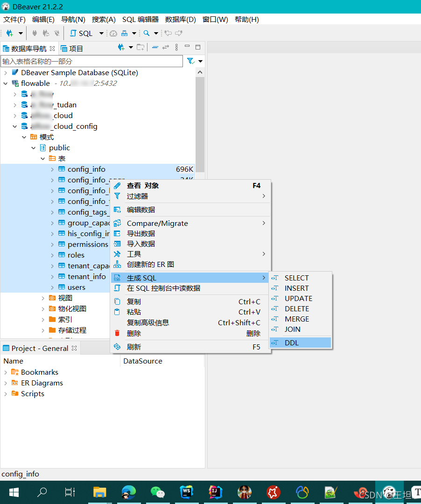Select MERGE in the 生成 SQL submenu
Screen dimensions: 421x504
tap(301, 319)
